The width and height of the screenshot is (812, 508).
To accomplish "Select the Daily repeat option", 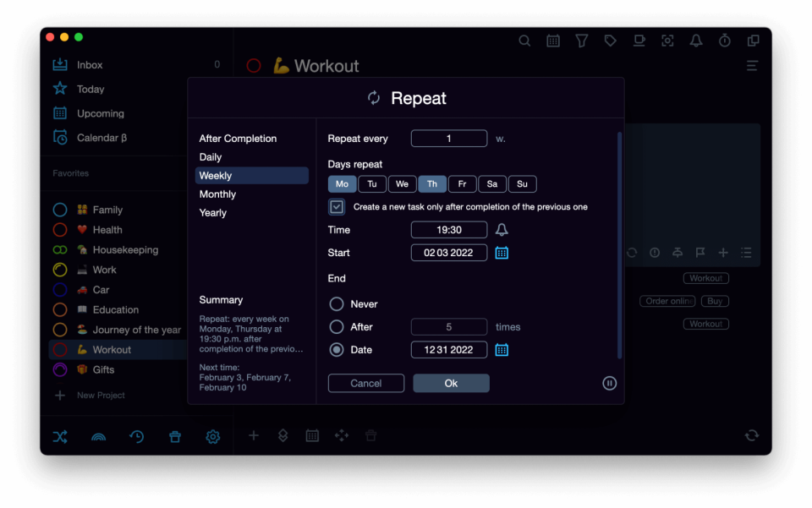I will click(x=212, y=156).
